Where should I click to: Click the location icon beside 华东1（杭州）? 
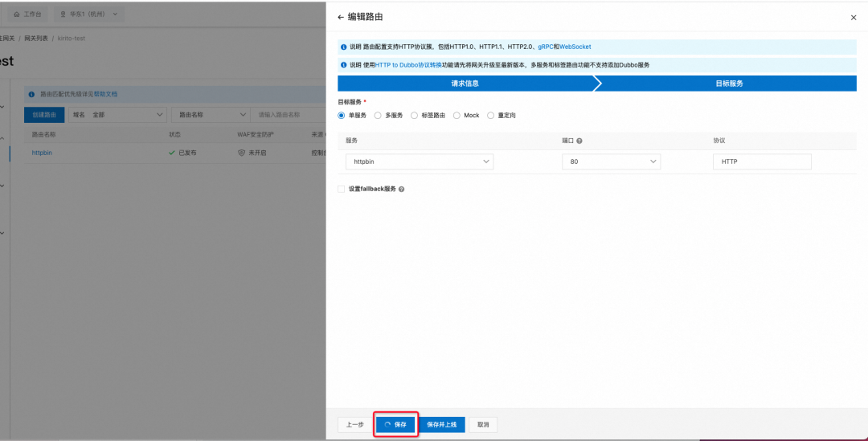pos(63,14)
